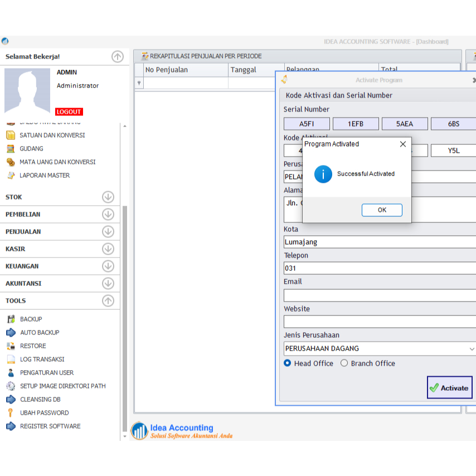
Task: Click the Cleansing DB arrow icon
Action: [11, 399]
